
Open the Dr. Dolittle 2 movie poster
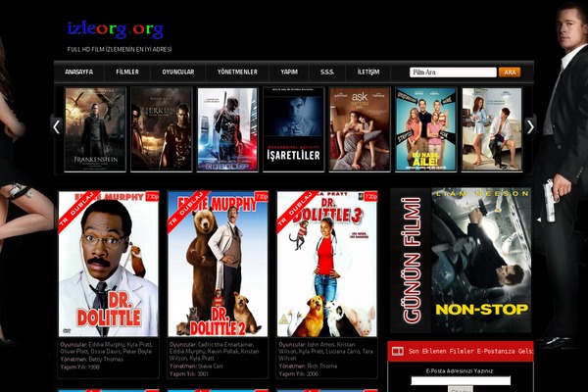pyautogui.click(x=218, y=264)
